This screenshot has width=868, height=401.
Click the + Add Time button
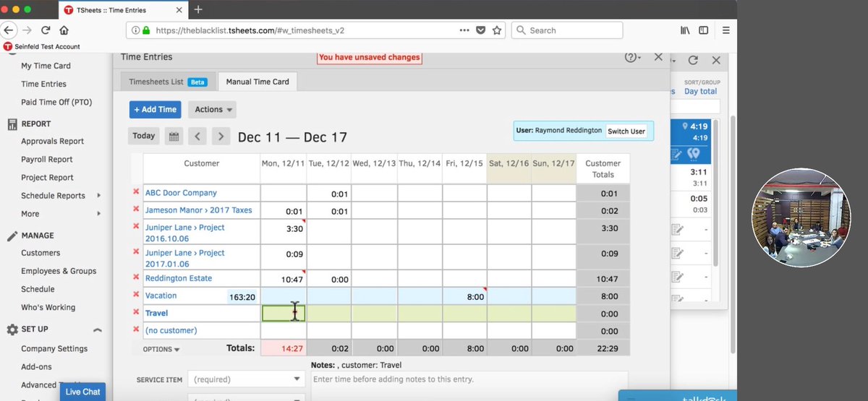[156, 109]
